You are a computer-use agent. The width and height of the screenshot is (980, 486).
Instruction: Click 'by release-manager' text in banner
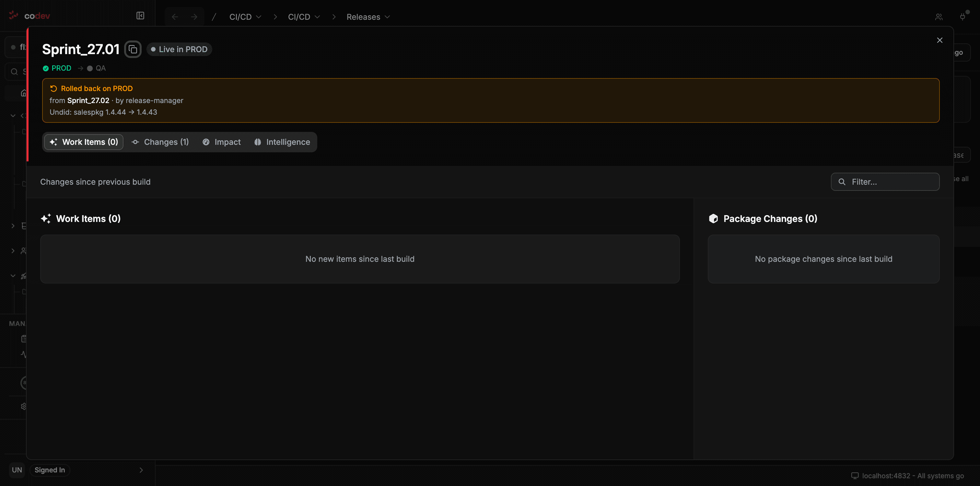[149, 101]
